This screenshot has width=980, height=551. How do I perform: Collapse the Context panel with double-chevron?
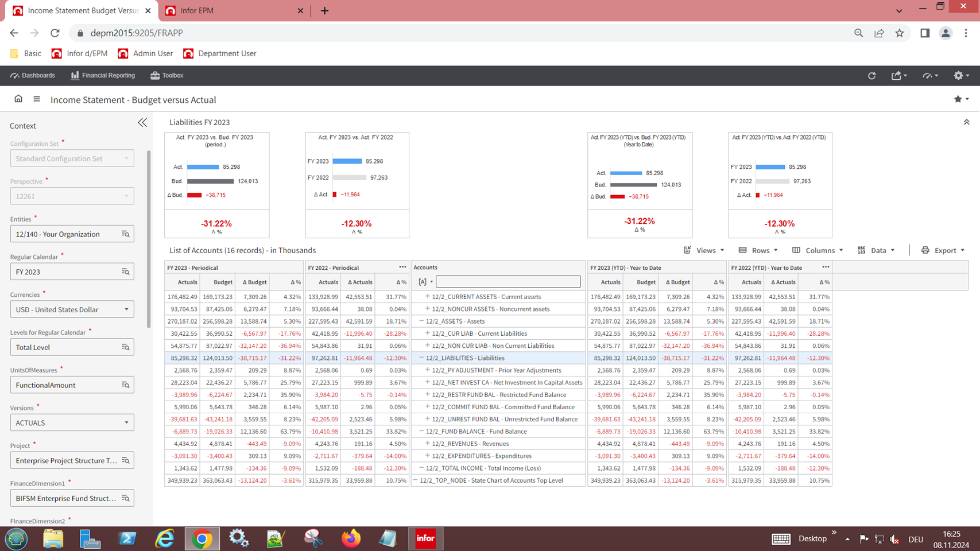(x=142, y=123)
